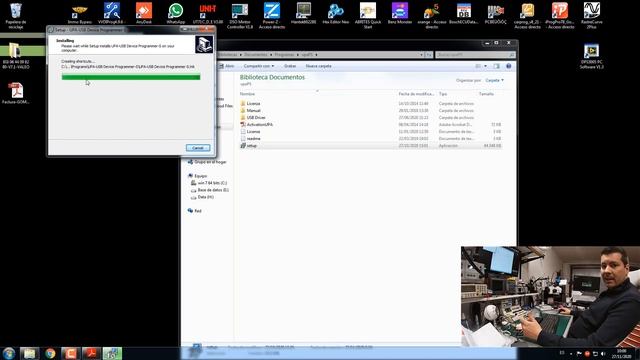Toggle the Explorer preview pane button
The image size is (640, 360).
point(496,66)
